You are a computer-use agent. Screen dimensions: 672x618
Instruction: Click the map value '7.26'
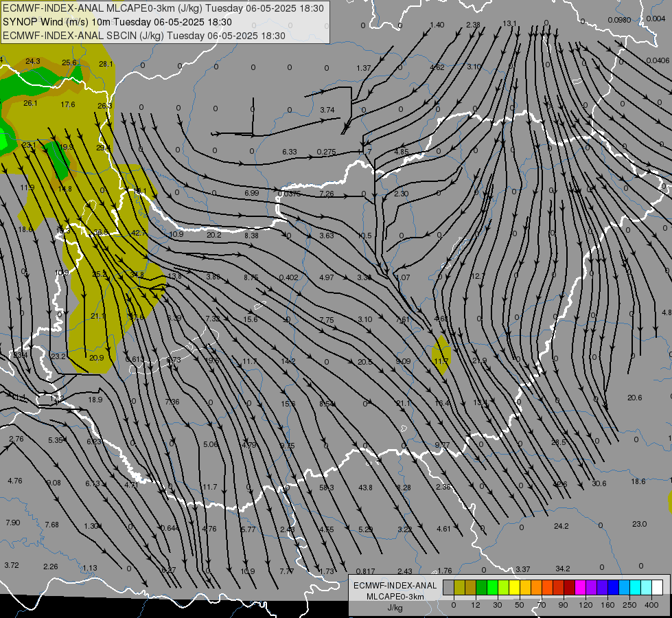point(327,194)
